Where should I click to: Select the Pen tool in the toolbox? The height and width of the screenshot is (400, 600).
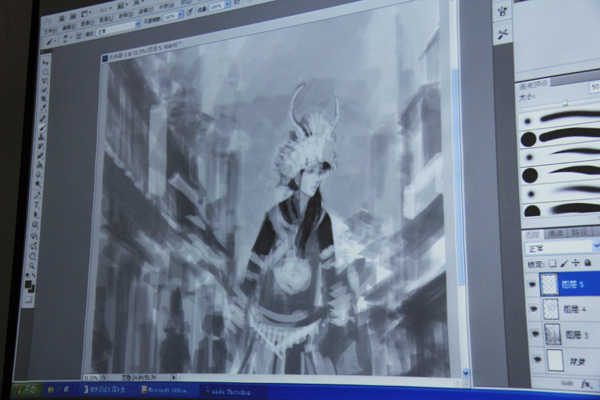pyautogui.click(x=37, y=195)
